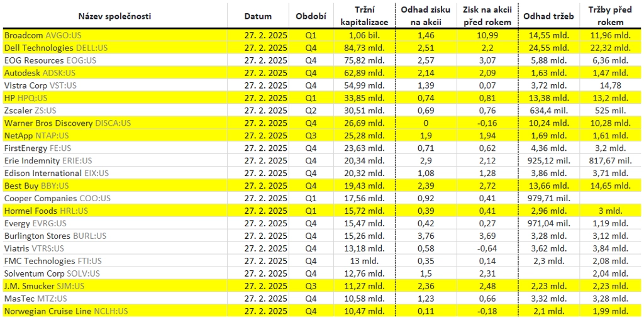Select the Broadcom AVGO:US company cell
Viewport: 644px width, 320px height.
114,35
